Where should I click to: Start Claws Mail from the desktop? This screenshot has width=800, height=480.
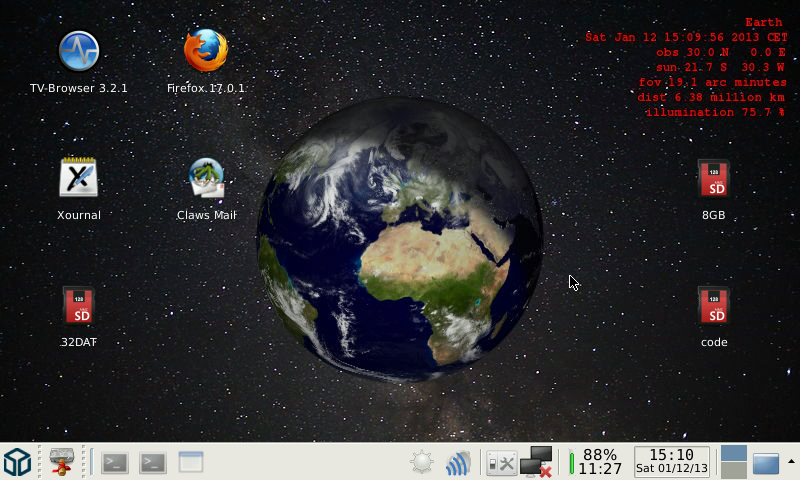click(206, 178)
